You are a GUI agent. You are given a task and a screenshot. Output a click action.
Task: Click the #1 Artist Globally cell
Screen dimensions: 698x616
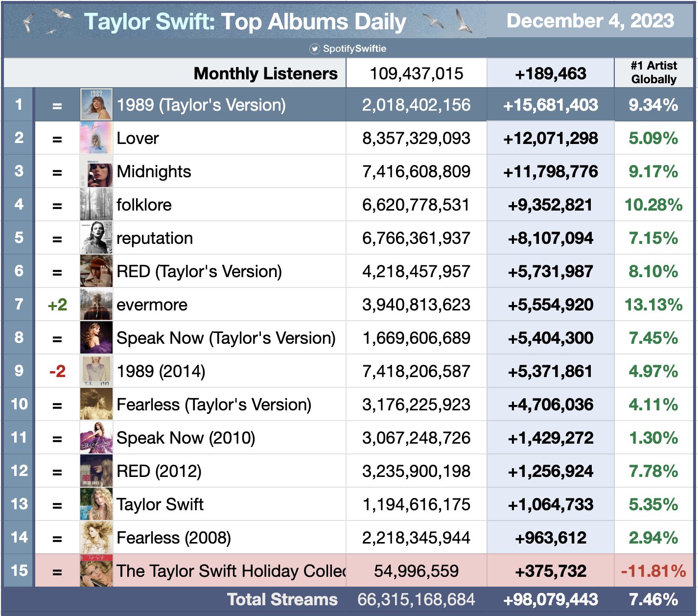[654, 72]
